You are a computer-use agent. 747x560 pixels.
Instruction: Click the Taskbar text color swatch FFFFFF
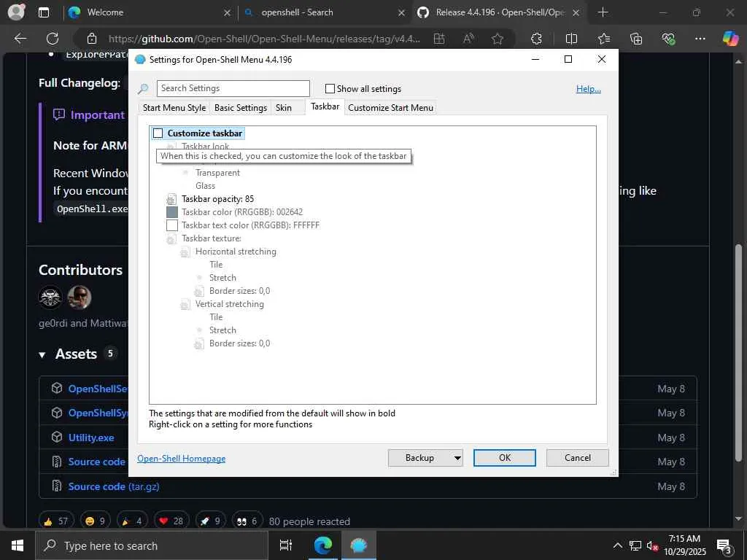(172, 225)
